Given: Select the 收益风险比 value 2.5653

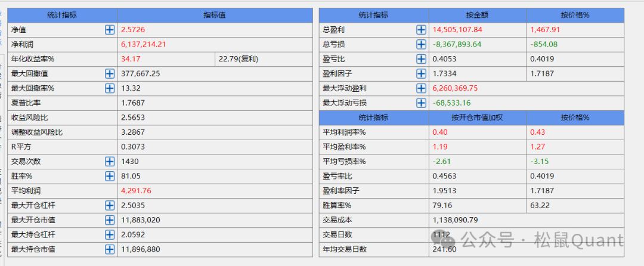Looking at the screenshot, I should click(132, 117).
